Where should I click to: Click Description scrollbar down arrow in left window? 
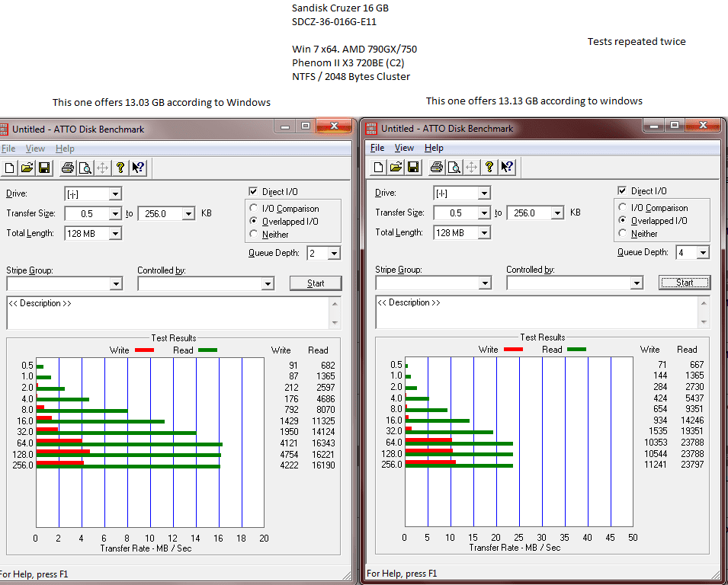[x=335, y=323]
